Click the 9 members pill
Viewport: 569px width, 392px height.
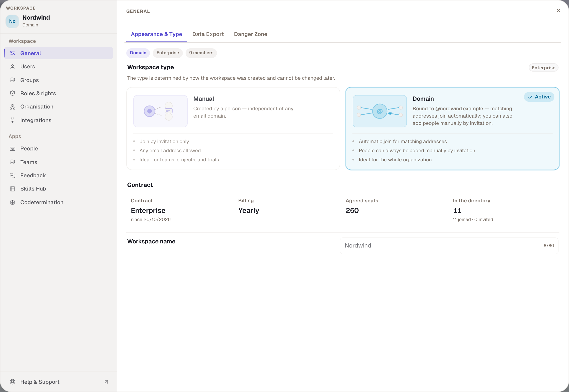(201, 53)
